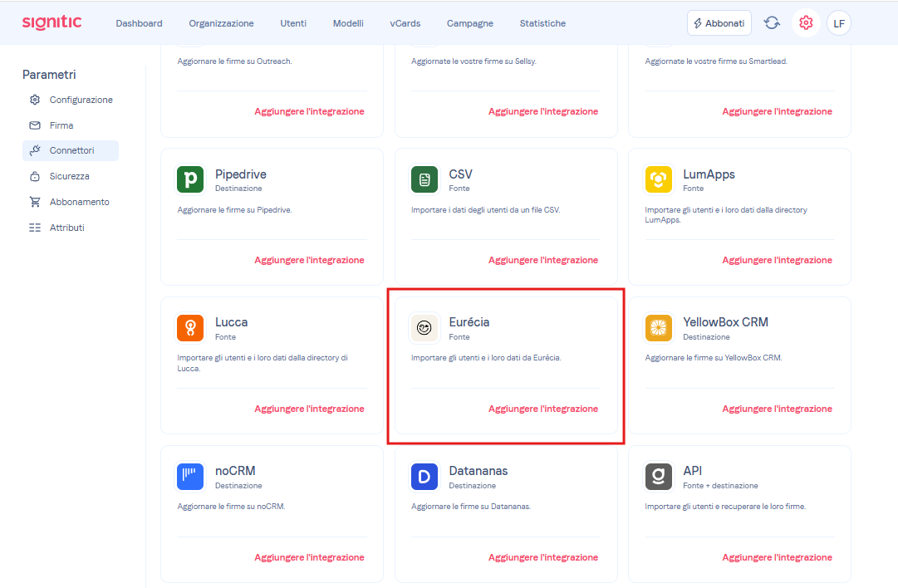898x588 pixels.
Task: Click 'Importare i dati degli utenti da un file CSV.'
Action: click(486, 210)
